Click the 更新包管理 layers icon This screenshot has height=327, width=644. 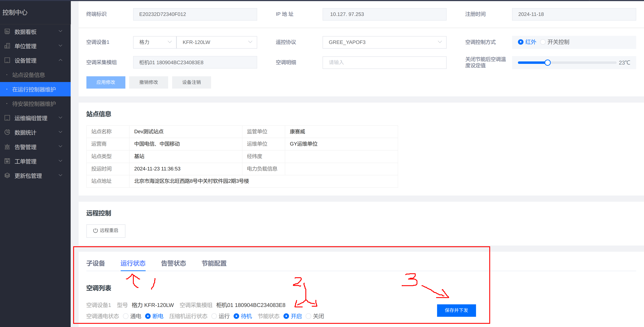pyautogui.click(x=7, y=175)
